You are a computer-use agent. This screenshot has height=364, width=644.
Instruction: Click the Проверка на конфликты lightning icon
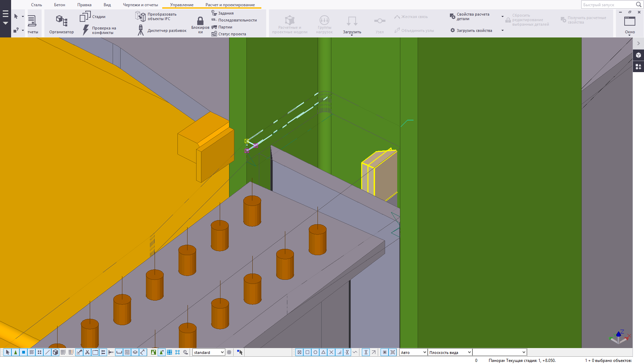pos(86,30)
